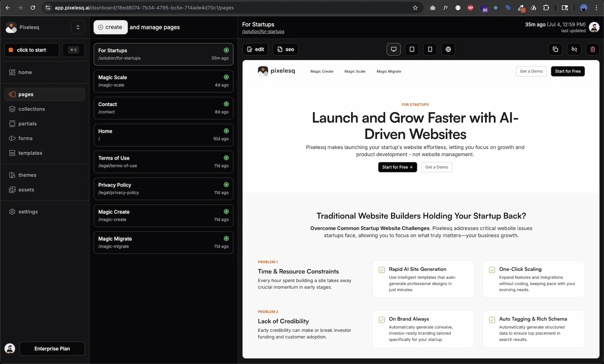Viewport: 604px width, 364px height.
Task: Click the unpublish eye-slash icon
Action: 574,49
